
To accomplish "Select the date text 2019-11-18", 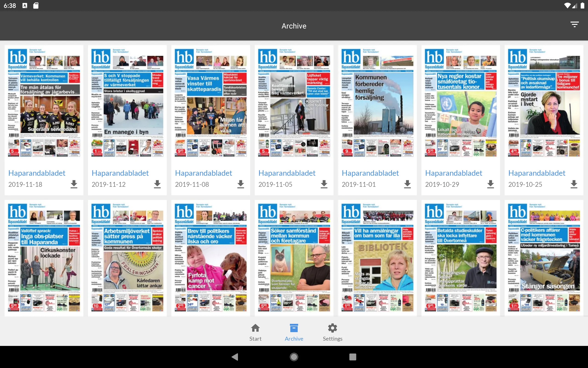I will click(25, 184).
